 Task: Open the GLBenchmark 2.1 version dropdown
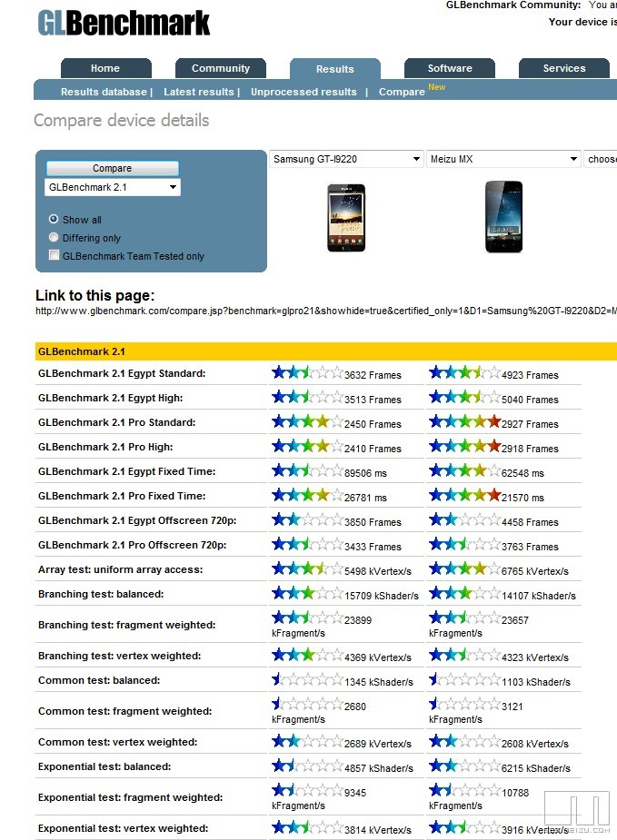pyautogui.click(x=112, y=187)
